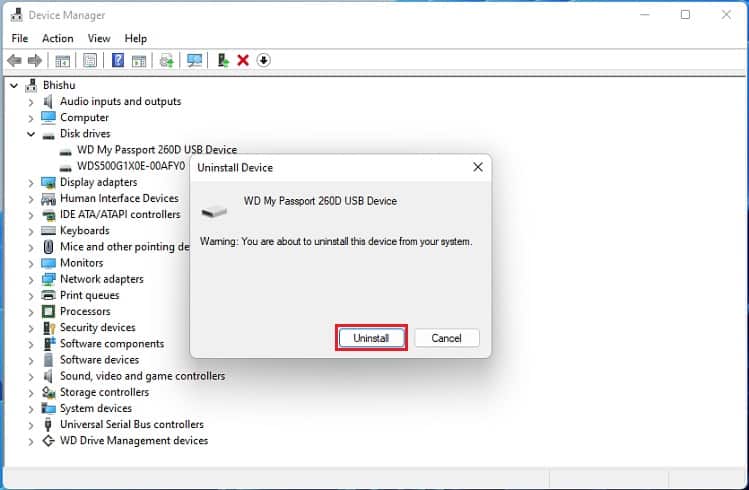Screen dimensions: 749x490
Task: Click the Computer monitor icon in tree
Action: (x=48, y=117)
